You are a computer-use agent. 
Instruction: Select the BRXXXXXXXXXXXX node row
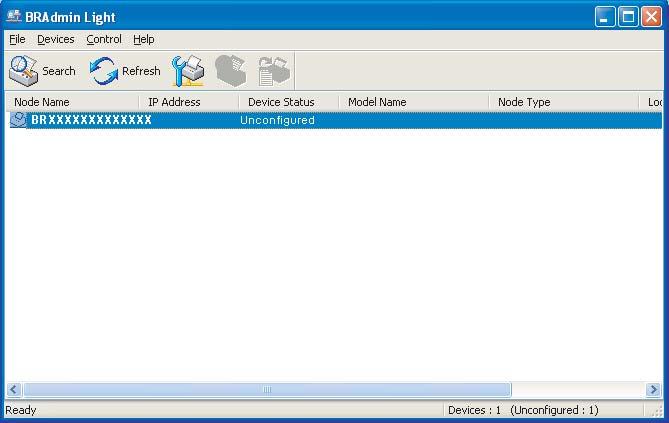(335, 120)
